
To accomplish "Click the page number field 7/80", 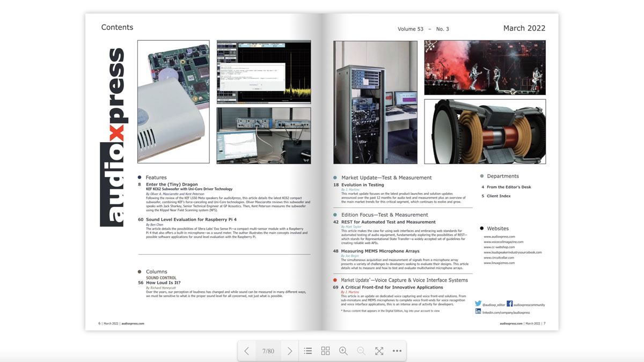I will coord(268,351).
